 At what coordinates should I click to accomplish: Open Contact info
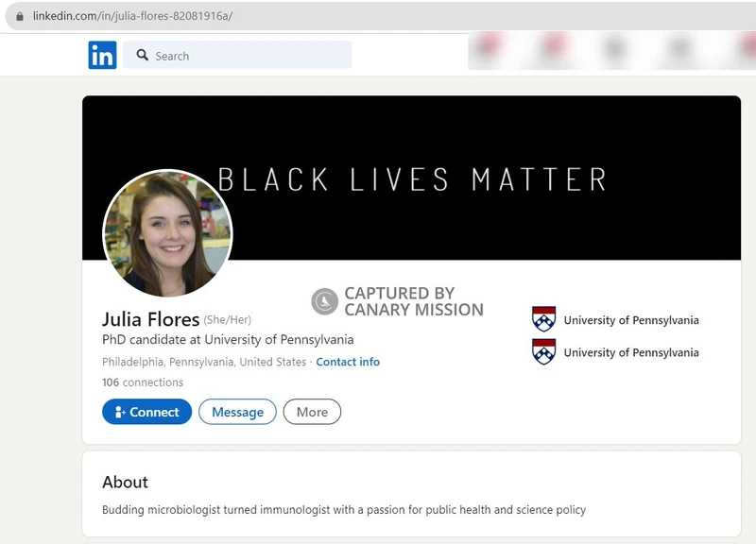tap(348, 362)
